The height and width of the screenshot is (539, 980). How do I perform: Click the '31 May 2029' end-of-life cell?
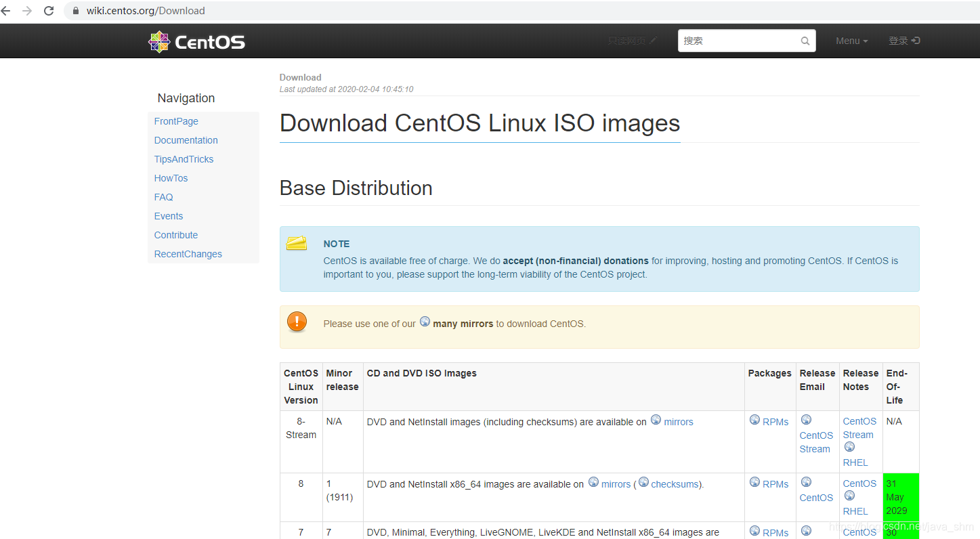900,497
